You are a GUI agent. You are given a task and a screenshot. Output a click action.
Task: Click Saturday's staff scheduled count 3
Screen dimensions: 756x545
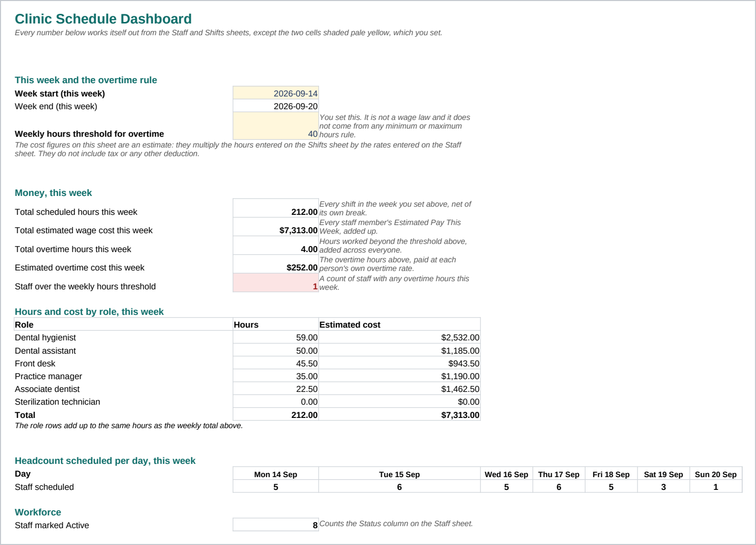click(x=664, y=487)
